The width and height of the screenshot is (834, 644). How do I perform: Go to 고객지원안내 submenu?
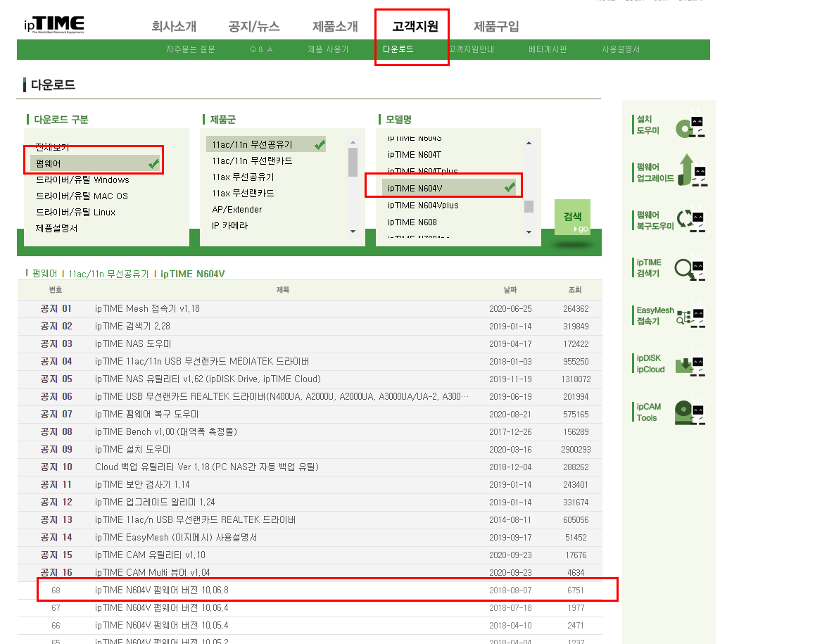coord(472,49)
